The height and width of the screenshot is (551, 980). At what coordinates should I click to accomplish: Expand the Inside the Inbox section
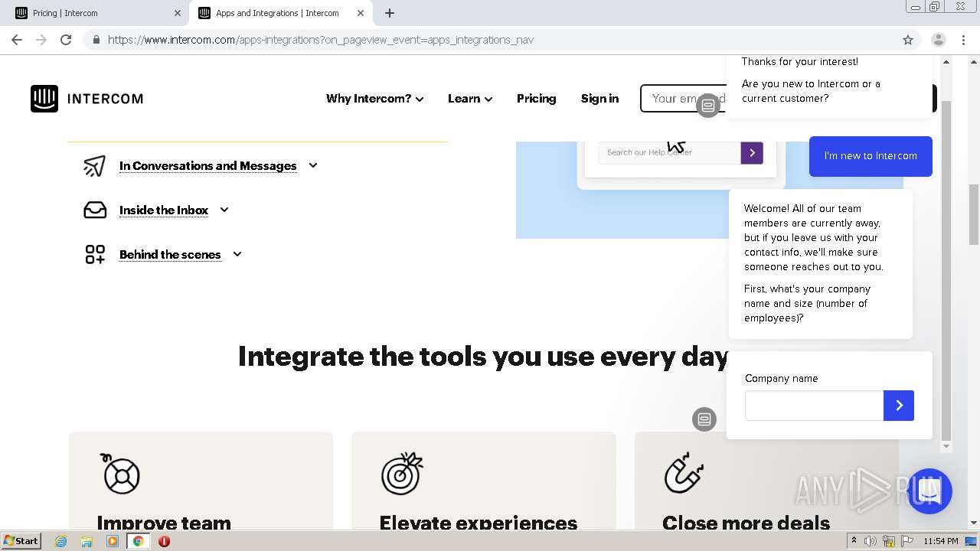[x=174, y=210]
